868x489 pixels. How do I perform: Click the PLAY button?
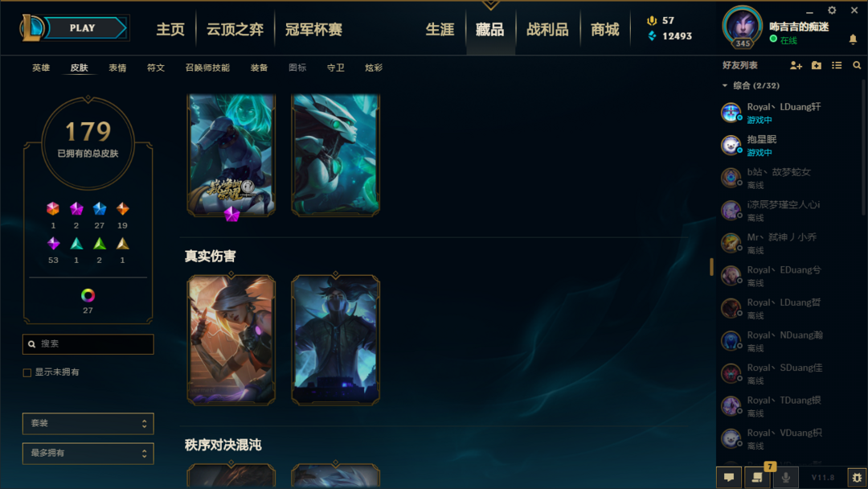coord(83,28)
